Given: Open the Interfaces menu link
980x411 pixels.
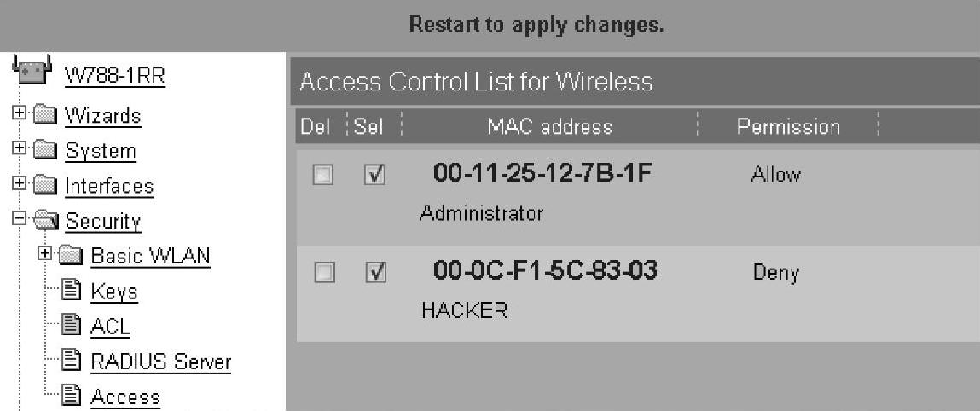Looking at the screenshot, I should click(109, 186).
